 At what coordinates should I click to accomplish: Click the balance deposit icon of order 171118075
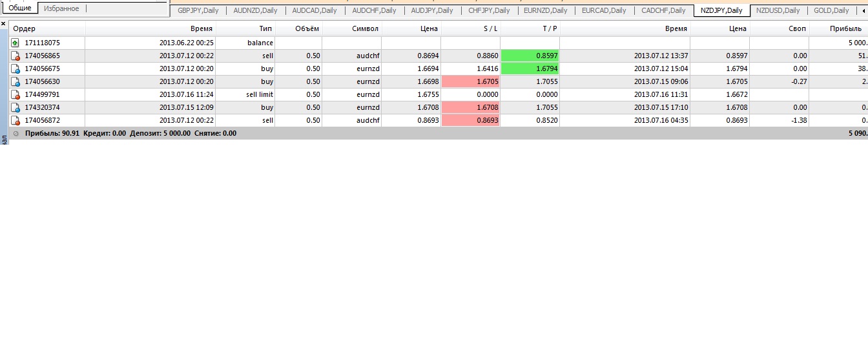[15, 43]
